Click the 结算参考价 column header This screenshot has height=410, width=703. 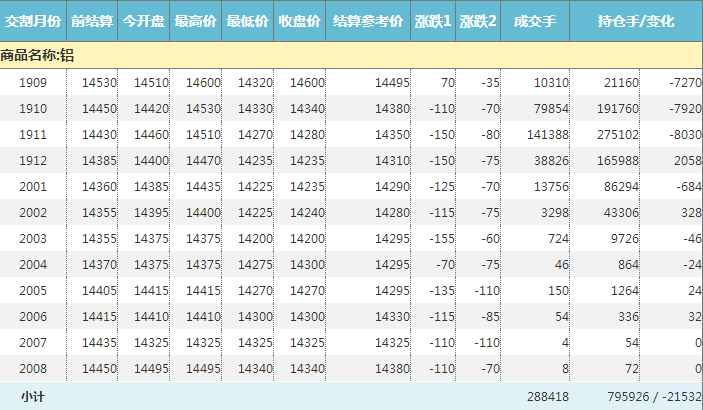click(368, 21)
